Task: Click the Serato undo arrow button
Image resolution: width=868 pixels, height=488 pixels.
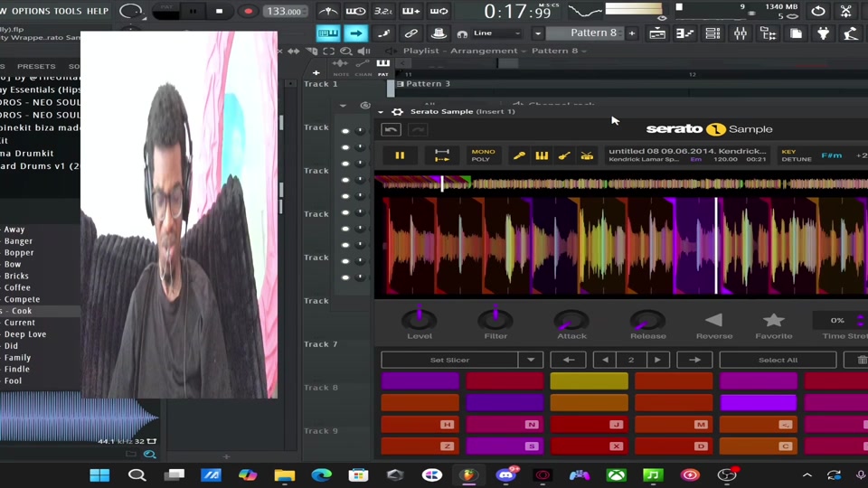Action: click(391, 129)
